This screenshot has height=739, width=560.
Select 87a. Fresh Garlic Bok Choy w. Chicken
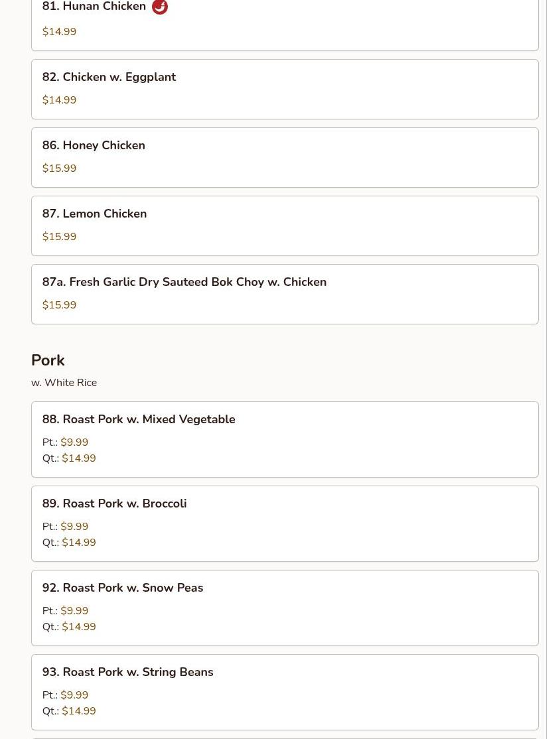[184, 282]
